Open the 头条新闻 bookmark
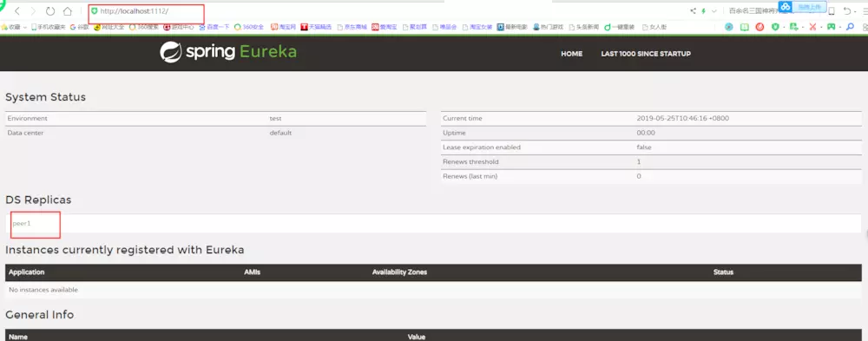 point(584,27)
